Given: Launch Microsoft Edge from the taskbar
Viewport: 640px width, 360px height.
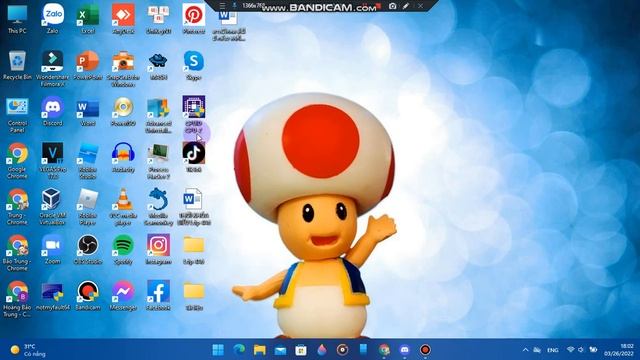Looking at the screenshot, I should tap(239, 350).
